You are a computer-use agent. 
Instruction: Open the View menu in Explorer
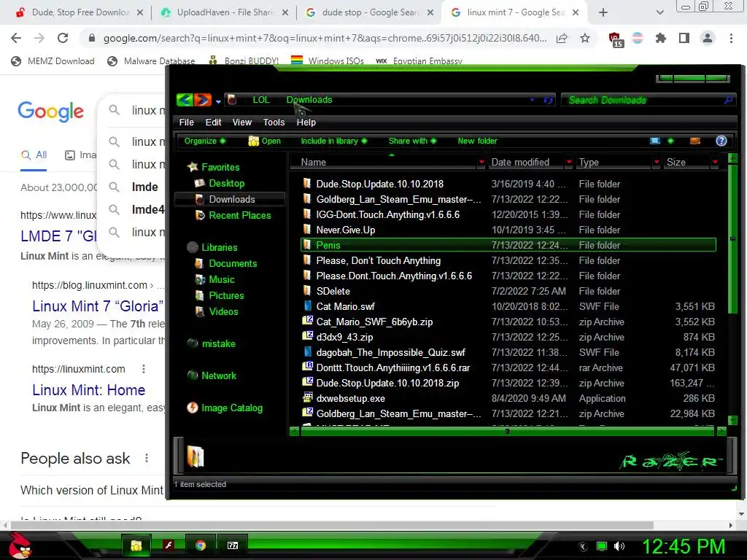coord(242,122)
